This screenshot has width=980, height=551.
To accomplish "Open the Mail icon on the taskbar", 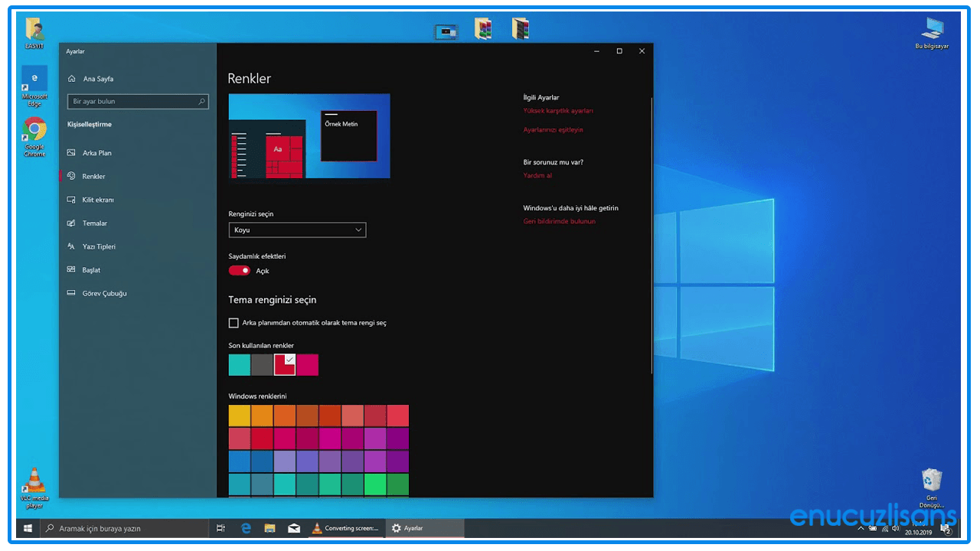I will coord(294,528).
